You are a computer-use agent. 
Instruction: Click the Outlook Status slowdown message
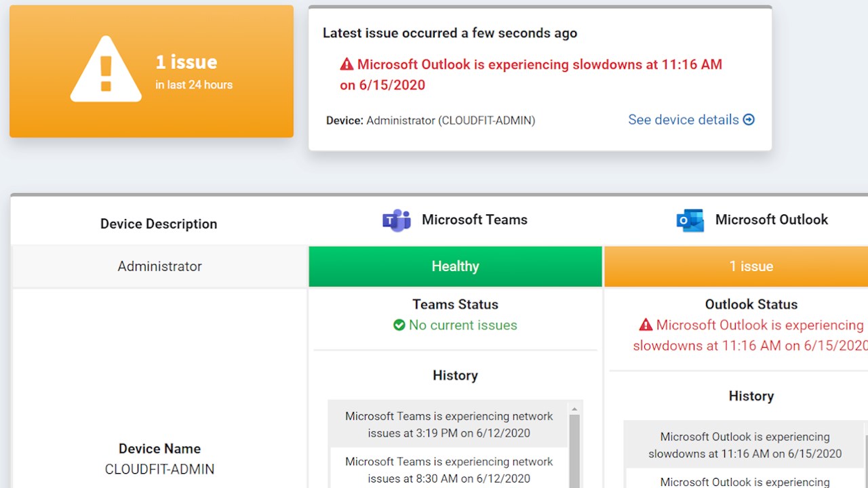[751, 335]
